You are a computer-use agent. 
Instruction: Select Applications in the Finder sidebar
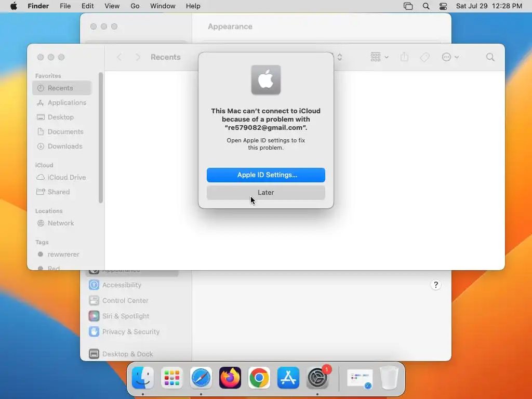point(62,102)
